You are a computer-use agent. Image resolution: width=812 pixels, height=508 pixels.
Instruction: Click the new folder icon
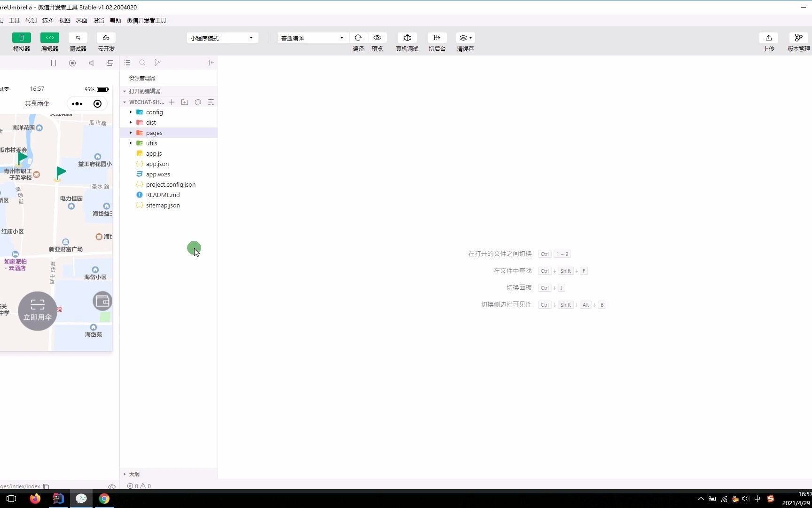coord(185,102)
